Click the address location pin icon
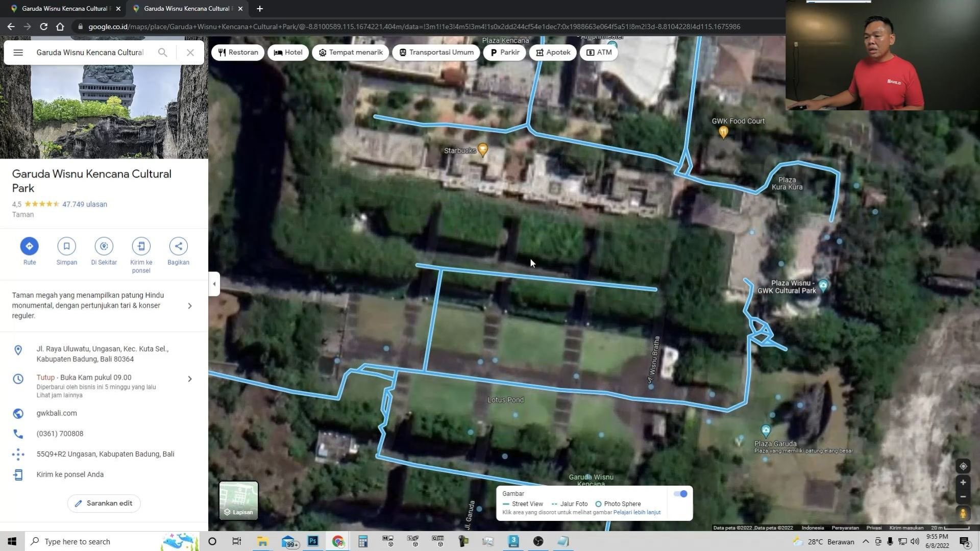 pyautogui.click(x=18, y=350)
